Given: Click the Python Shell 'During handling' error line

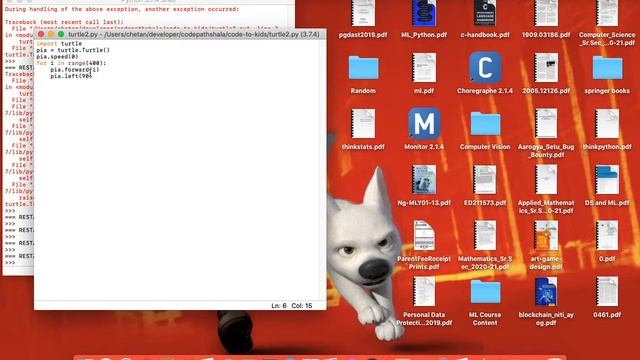Looking at the screenshot, I should tap(122, 9).
